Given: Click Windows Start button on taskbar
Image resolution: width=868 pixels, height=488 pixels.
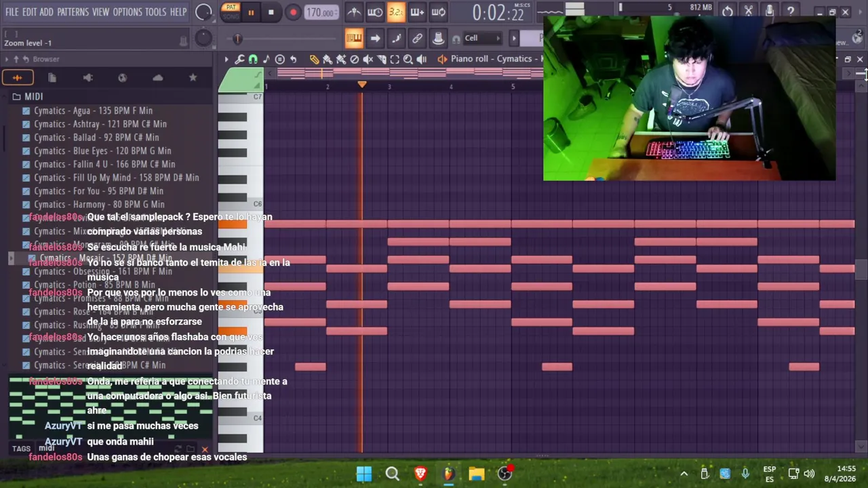Looking at the screenshot, I should click(x=364, y=474).
